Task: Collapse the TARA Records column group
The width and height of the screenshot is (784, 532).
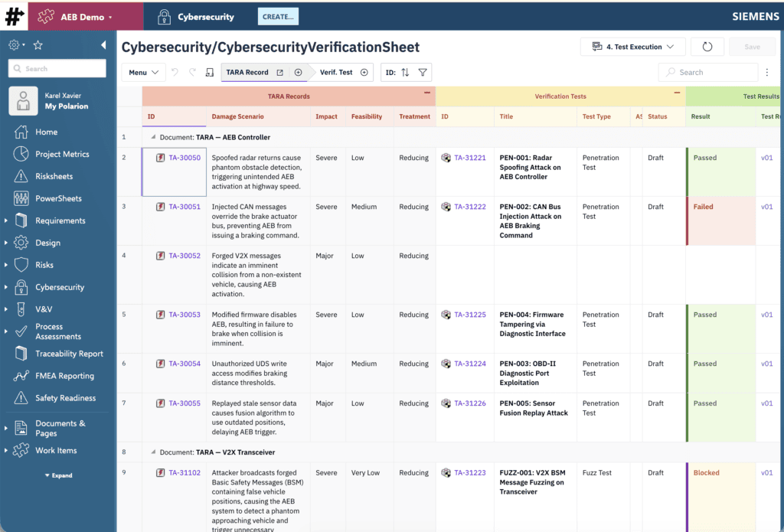Action: (427, 93)
